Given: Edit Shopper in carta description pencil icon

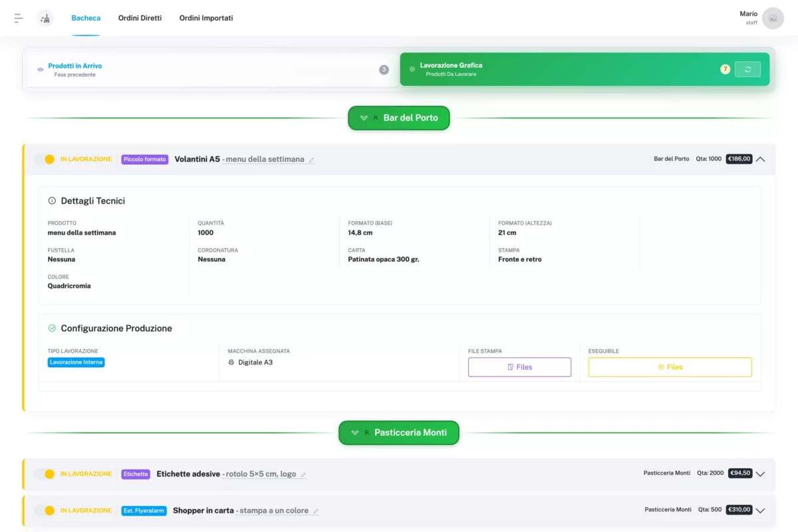Looking at the screenshot, I should [316, 511].
